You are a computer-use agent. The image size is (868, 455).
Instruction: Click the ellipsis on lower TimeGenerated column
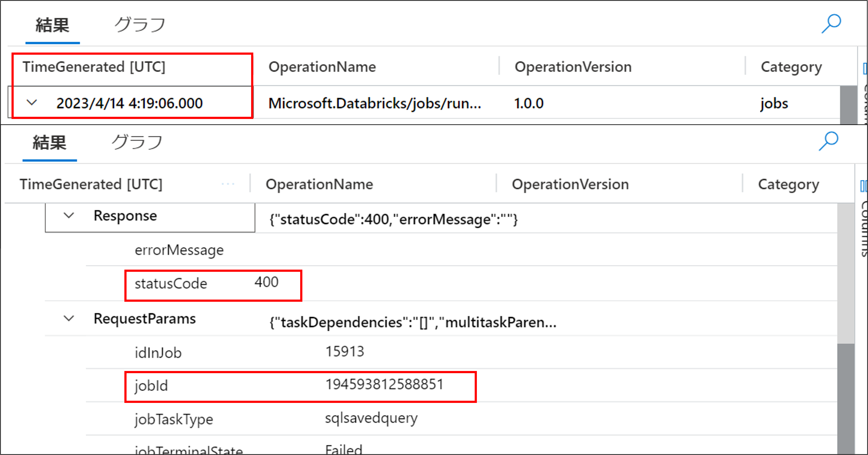click(228, 184)
